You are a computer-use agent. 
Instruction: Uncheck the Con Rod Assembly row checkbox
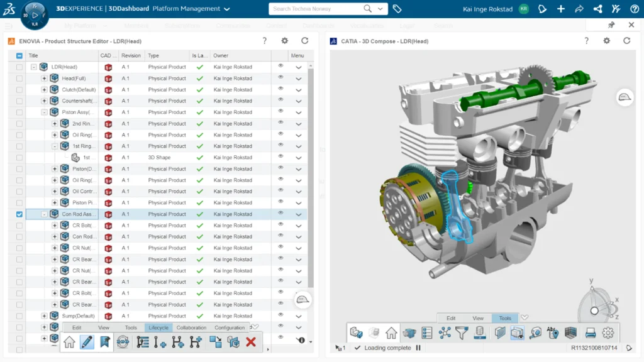[19, 214]
